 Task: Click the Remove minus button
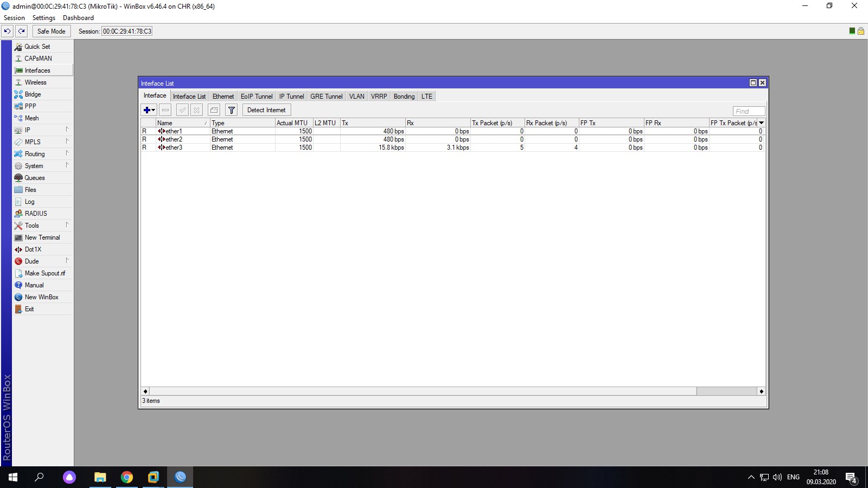coord(165,110)
